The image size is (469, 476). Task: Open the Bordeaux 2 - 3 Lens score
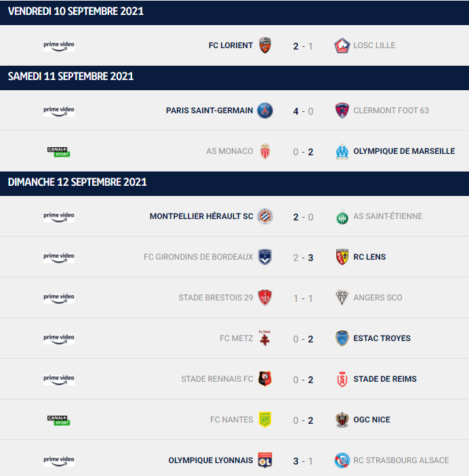pos(303,258)
